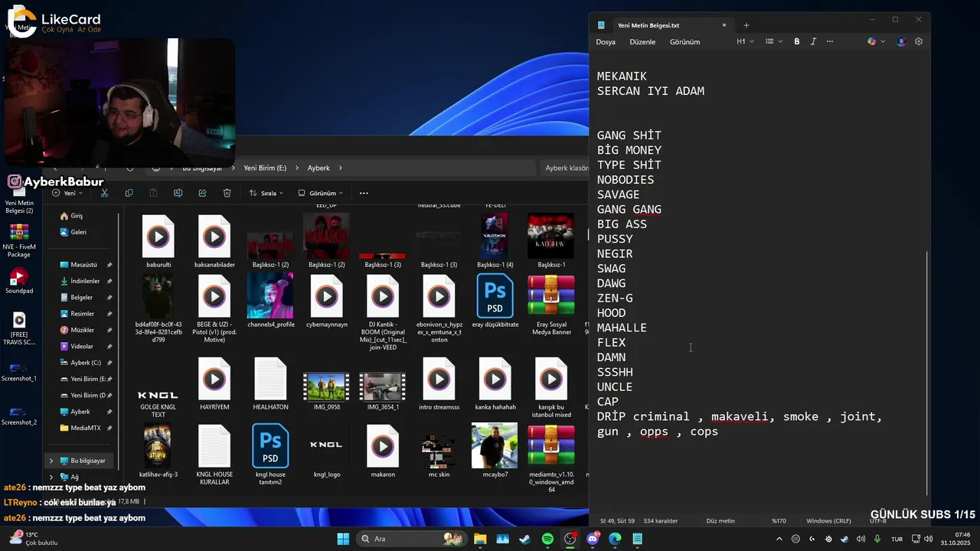Click the Notepad vertical scrollbar
980x551 pixels.
coord(926,375)
